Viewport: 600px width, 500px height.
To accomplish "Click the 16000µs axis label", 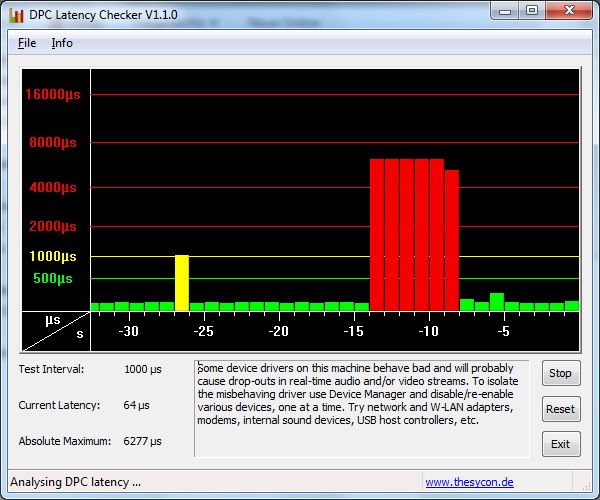I will 53,94.
